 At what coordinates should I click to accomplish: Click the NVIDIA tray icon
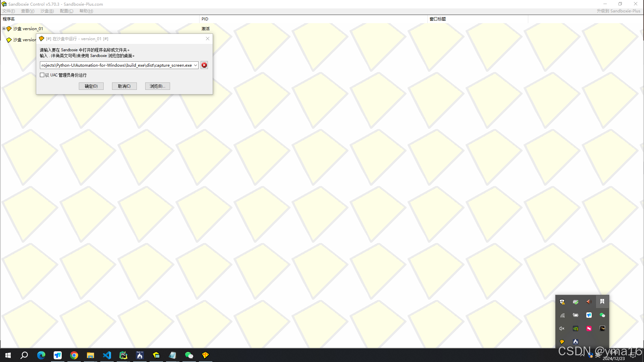coord(576,328)
